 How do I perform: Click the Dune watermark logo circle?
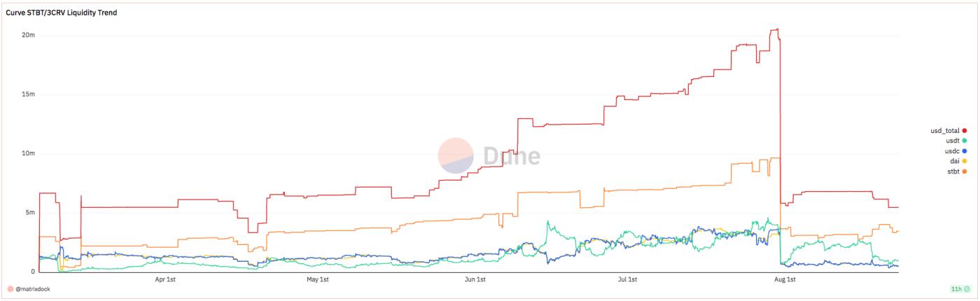tap(456, 155)
